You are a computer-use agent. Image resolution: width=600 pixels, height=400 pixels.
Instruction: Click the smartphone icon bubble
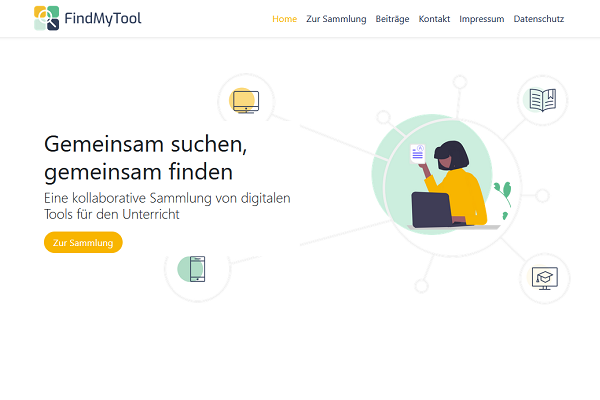point(196,268)
